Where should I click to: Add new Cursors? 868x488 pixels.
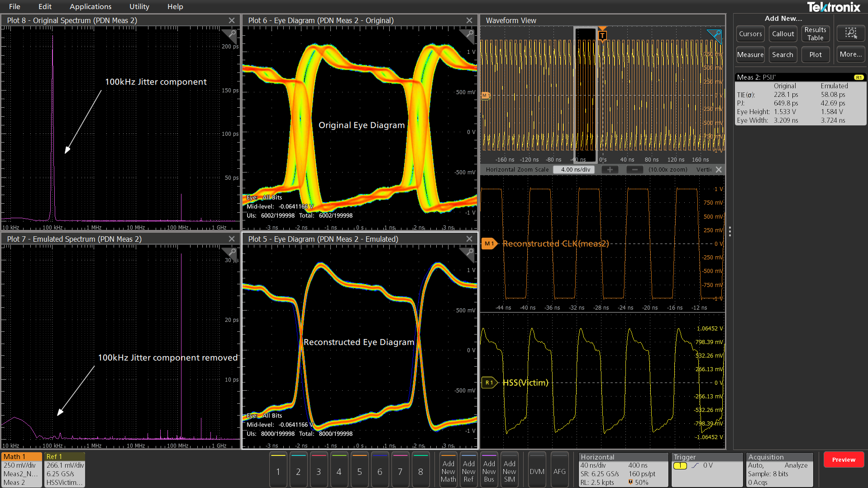click(x=750, y=34)
